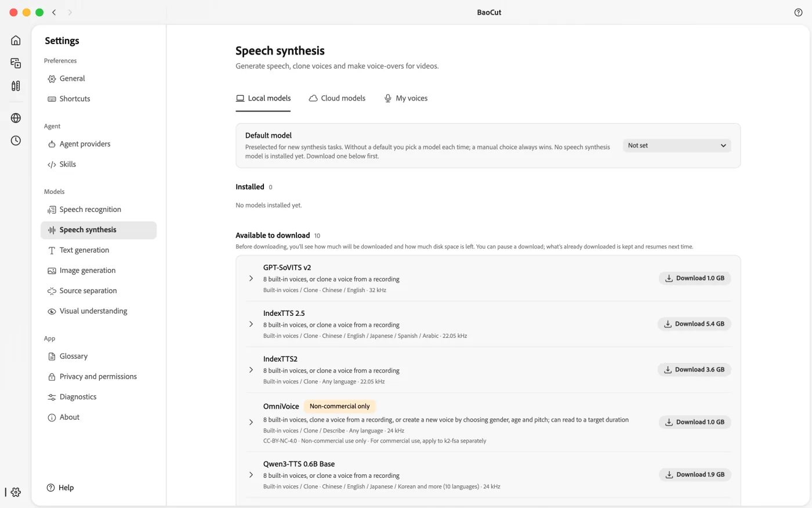
Task: Download GPT-SoVITS v2 (1.0 GB)
Action: click(x=695, y=278)
